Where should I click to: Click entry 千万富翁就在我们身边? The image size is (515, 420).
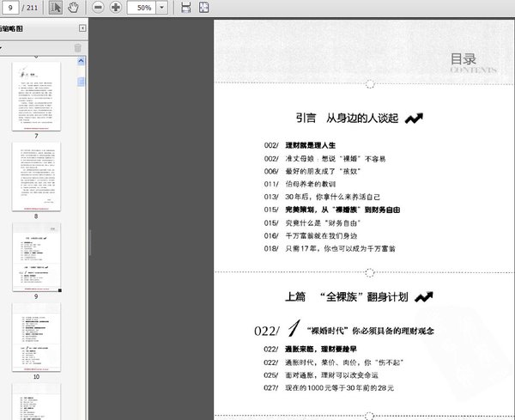[x=321, y=235]
